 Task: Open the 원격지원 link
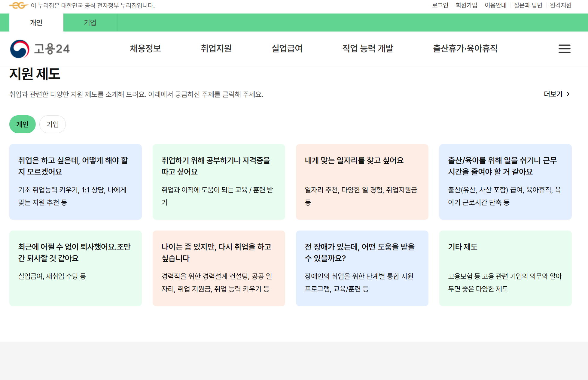coord(560,5)
